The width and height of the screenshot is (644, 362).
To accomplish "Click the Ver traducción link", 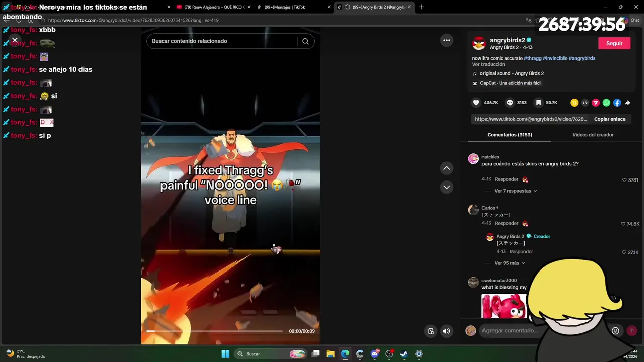I will (489, 65).
